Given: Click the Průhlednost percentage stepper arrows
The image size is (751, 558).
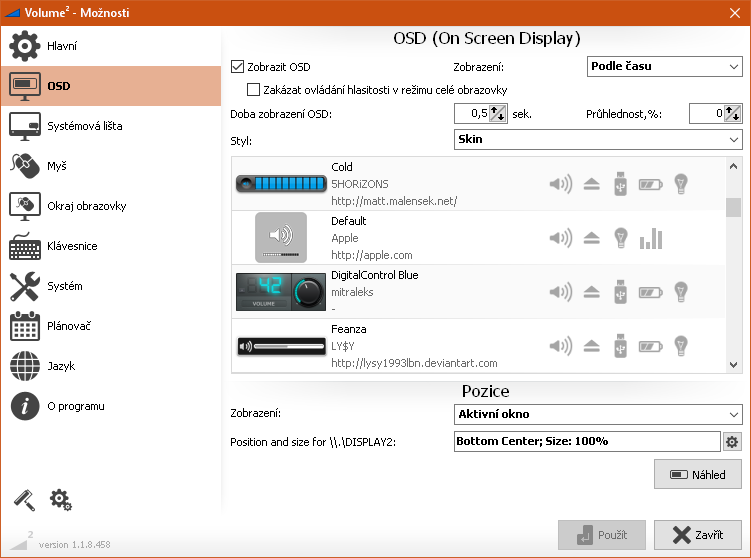Looking at the screenshot, I should coord(732,114).
